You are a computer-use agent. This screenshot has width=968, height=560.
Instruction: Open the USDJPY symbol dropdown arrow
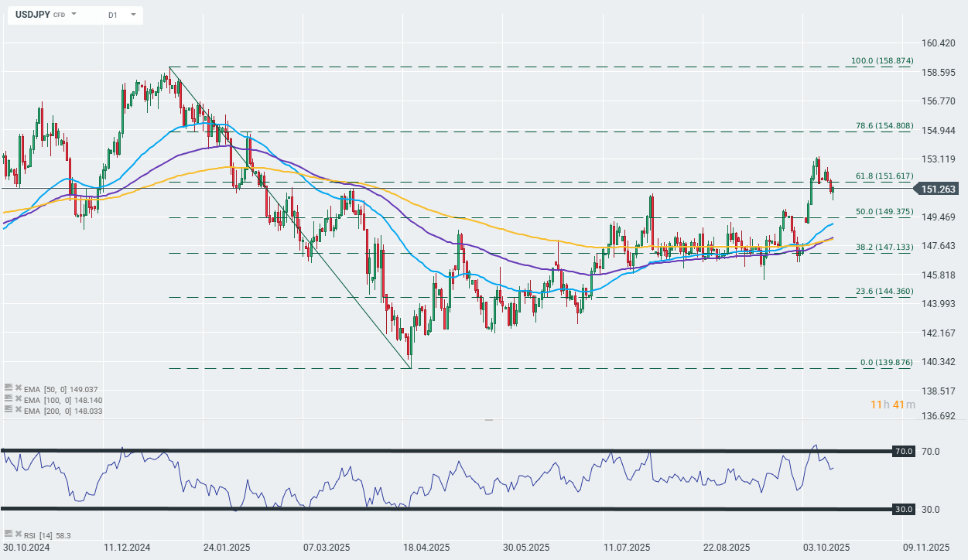[74, 14]
